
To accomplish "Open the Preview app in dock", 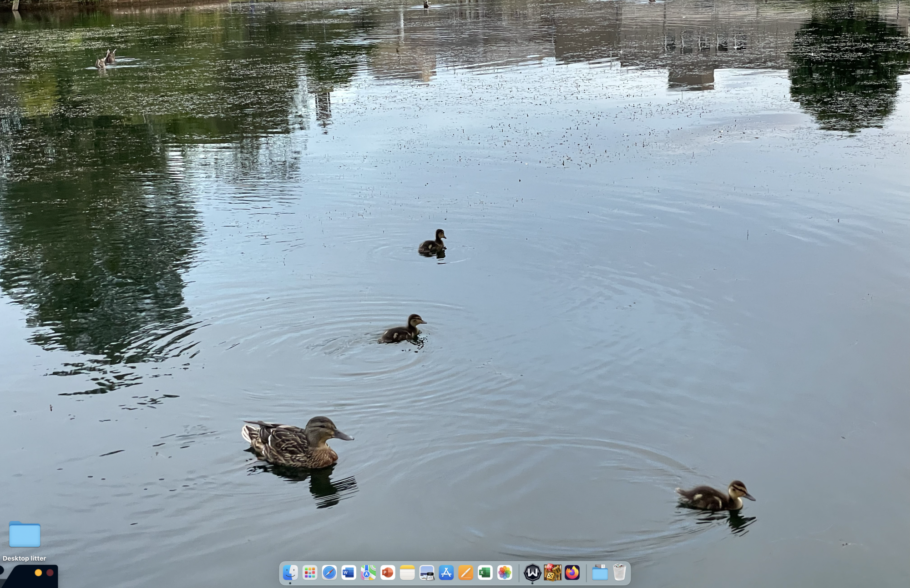I will pyautogui.click(x=427, y=573).
